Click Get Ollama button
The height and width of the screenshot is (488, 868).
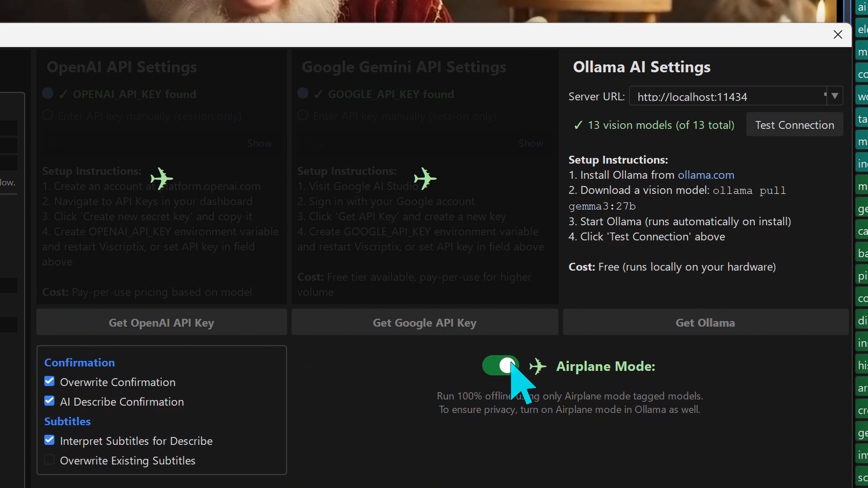point(705,323)
